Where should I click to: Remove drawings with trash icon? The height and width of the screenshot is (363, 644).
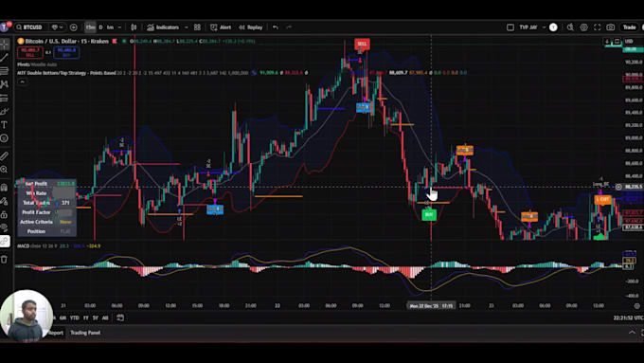coord(5,260)
